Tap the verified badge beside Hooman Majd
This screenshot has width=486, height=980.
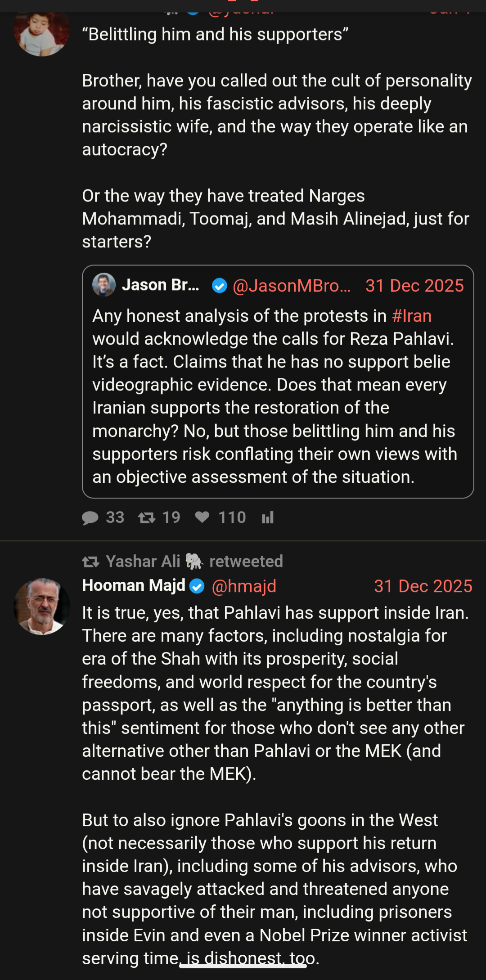pyautogui.click(x=197, y=586)
